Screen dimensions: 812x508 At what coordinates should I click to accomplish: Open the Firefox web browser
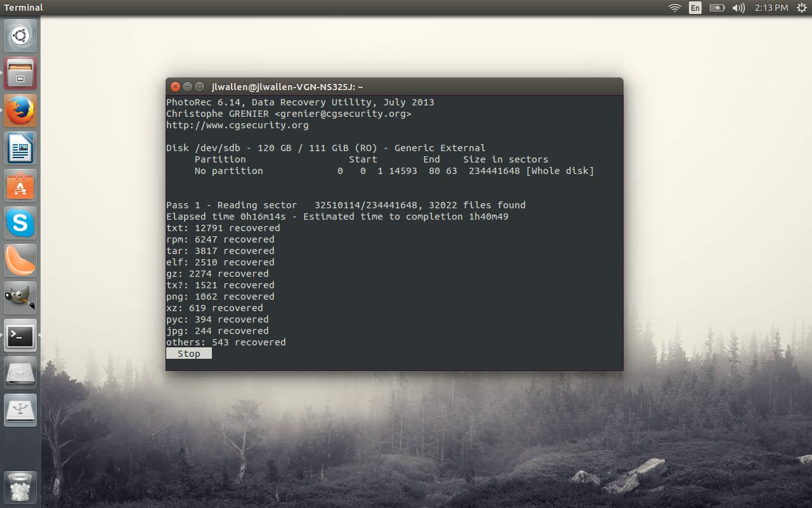20,110
